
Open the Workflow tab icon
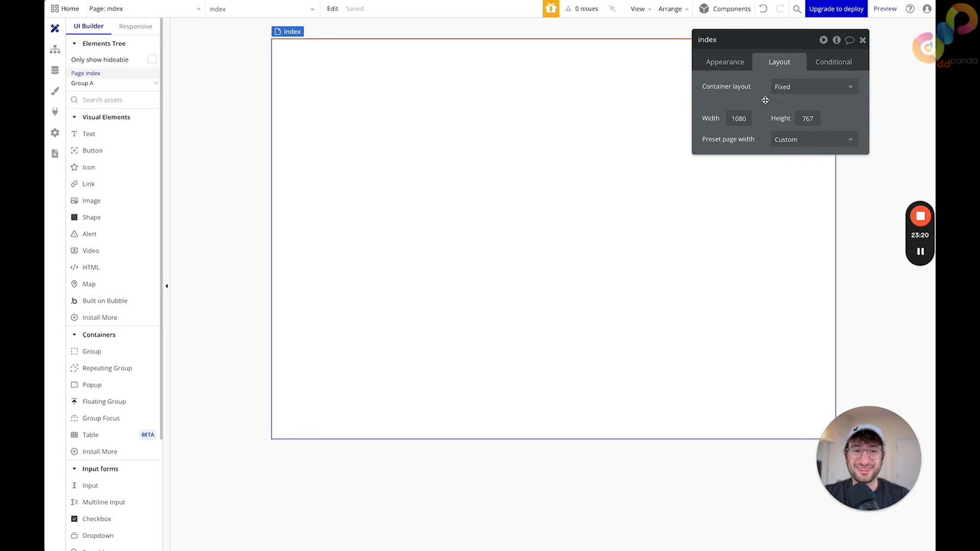55,49
